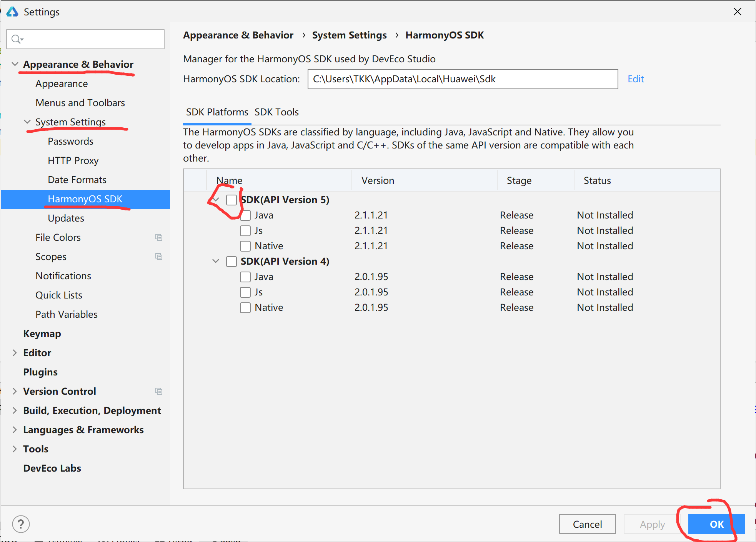
Task: Check the Native checkbox under API Version 4
Action: pyautogui.click(x=246, y=307)
